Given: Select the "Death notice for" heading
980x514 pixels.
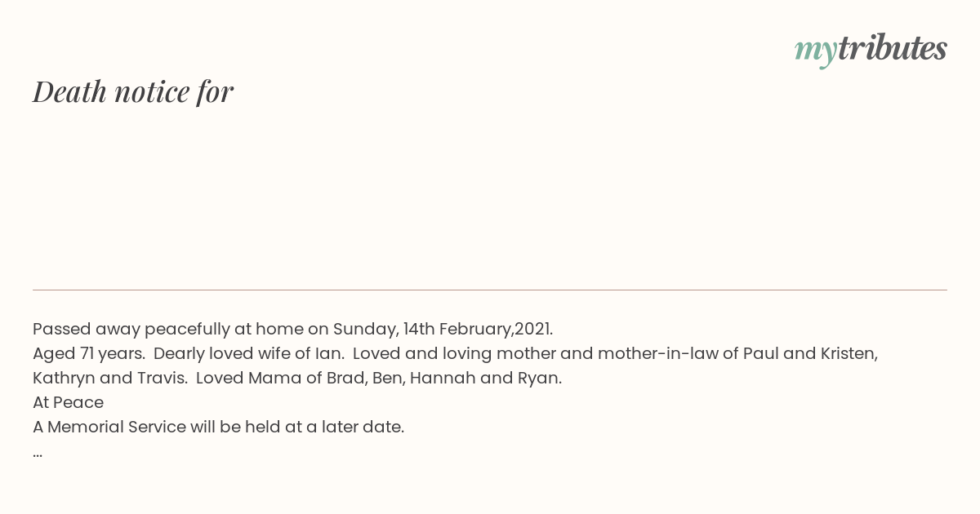Looking at the screenshot, I should click(x=133, y=91).
